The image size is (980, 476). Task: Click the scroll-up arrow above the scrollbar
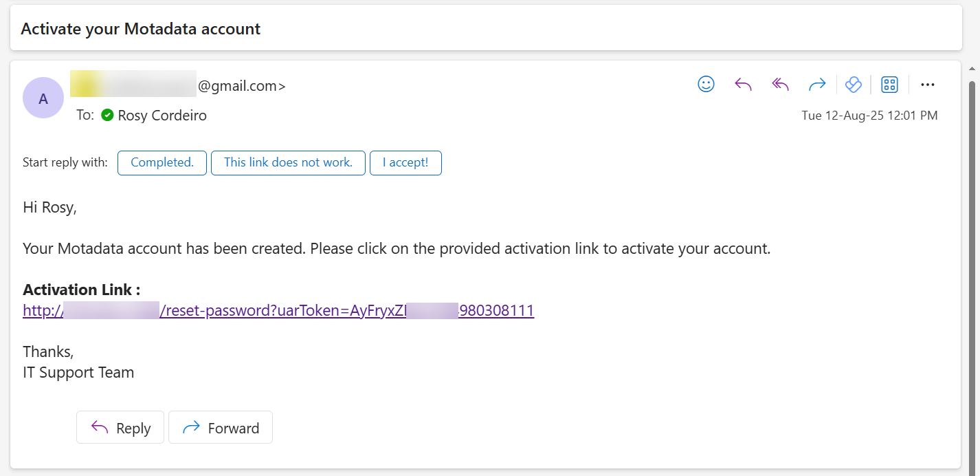(971, 69)
